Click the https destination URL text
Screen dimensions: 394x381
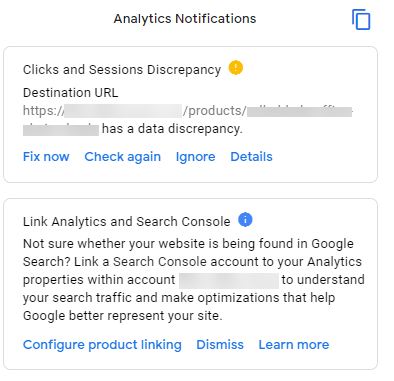click(188, 119)
